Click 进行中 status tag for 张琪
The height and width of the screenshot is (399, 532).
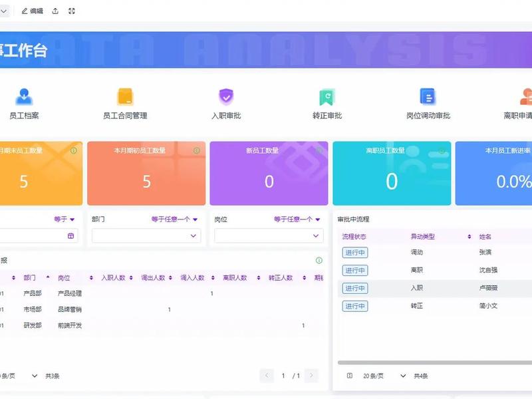[355, 253]
